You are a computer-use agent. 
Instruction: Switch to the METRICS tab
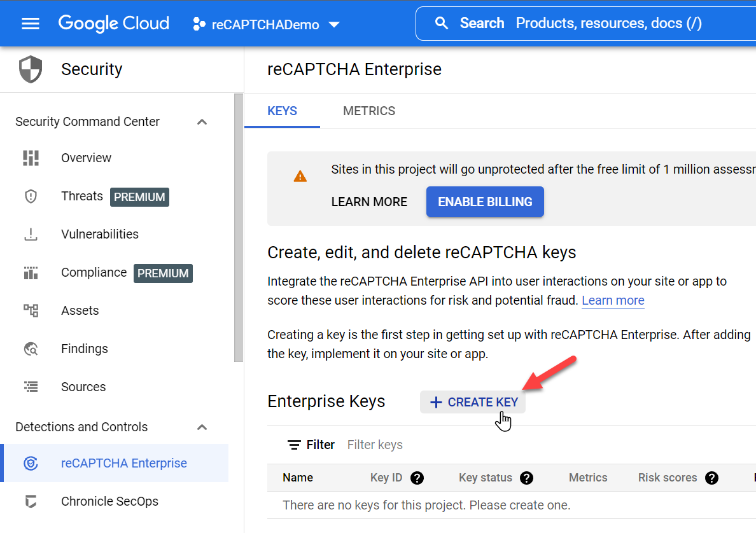pos(369,111)
